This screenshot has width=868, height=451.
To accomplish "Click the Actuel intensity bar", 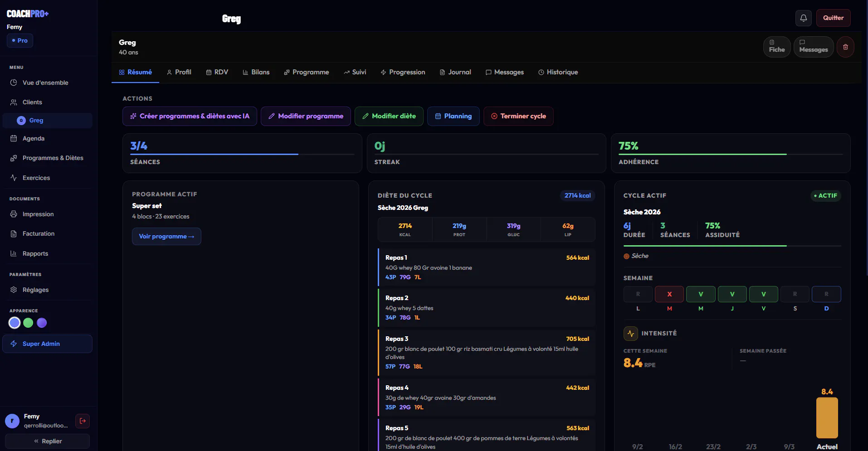I will (x=827, y=417).
